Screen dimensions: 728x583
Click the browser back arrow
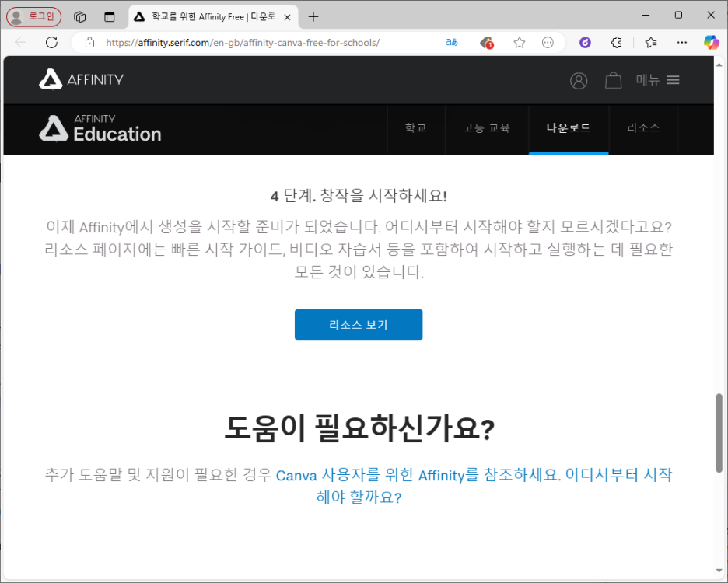20,43
